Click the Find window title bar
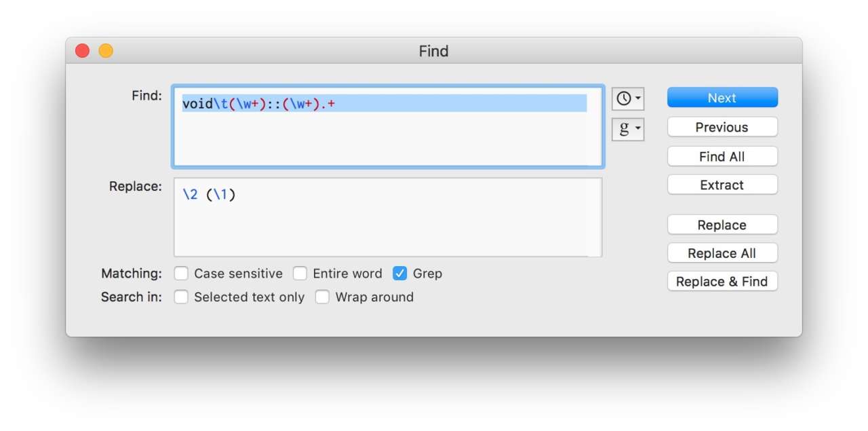 click(x=434, y=51)
